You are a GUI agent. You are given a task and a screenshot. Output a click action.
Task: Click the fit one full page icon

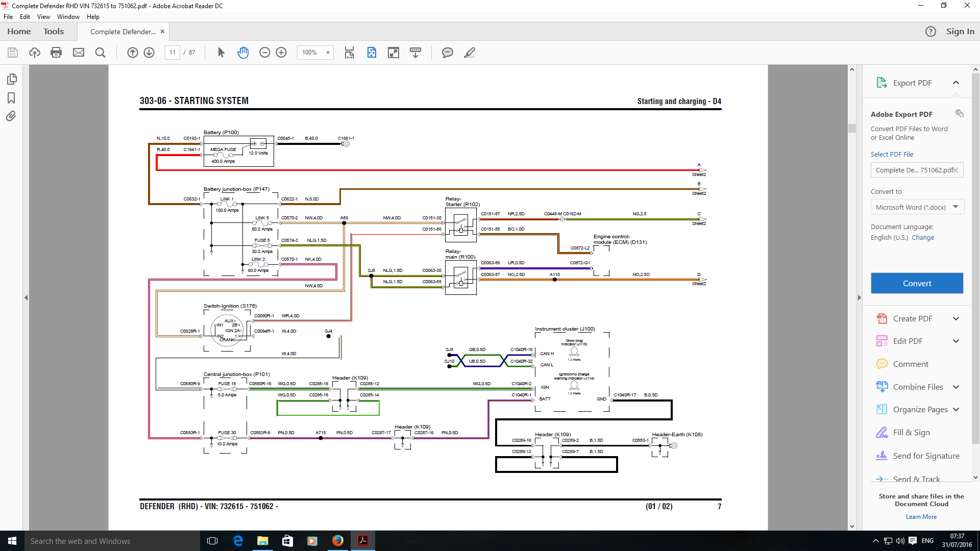[372, 53]
